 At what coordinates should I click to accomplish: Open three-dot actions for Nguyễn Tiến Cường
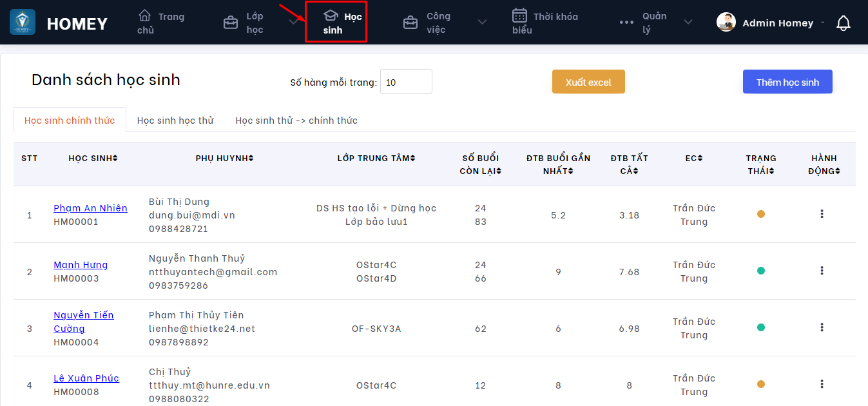point(822,327)
